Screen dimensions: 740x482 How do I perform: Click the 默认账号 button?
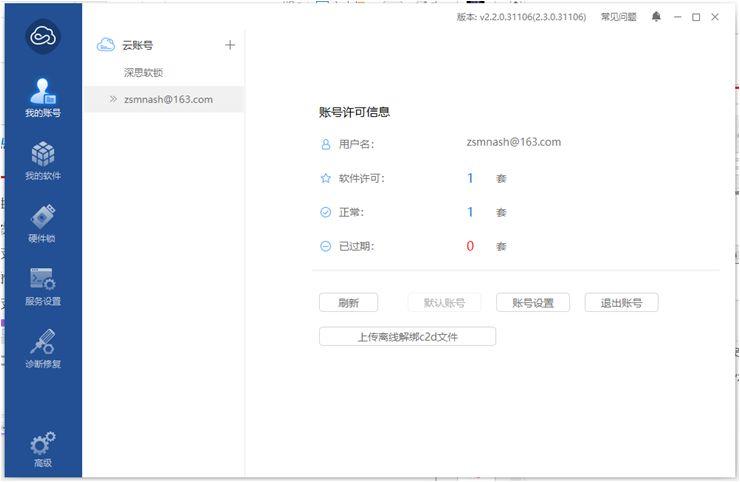[444, 303]
